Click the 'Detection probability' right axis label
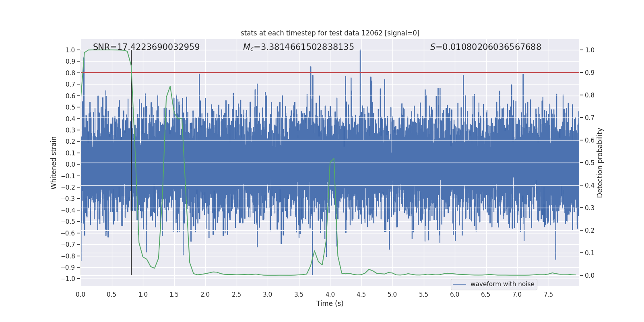 click(x=600, y=163)
